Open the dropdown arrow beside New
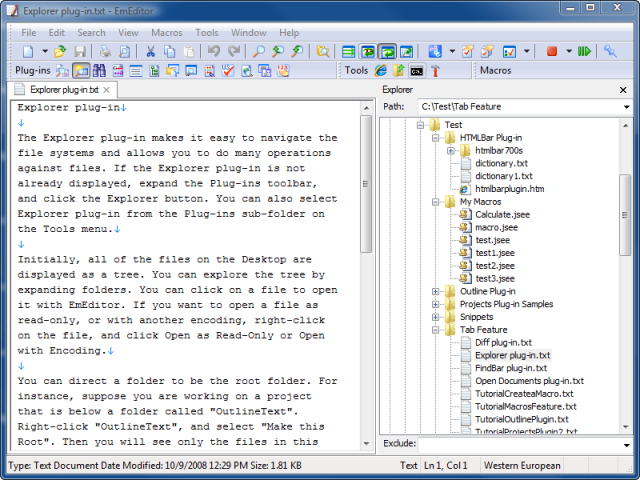640x480 pixels. pyautogui.click(x=44, y=51)
